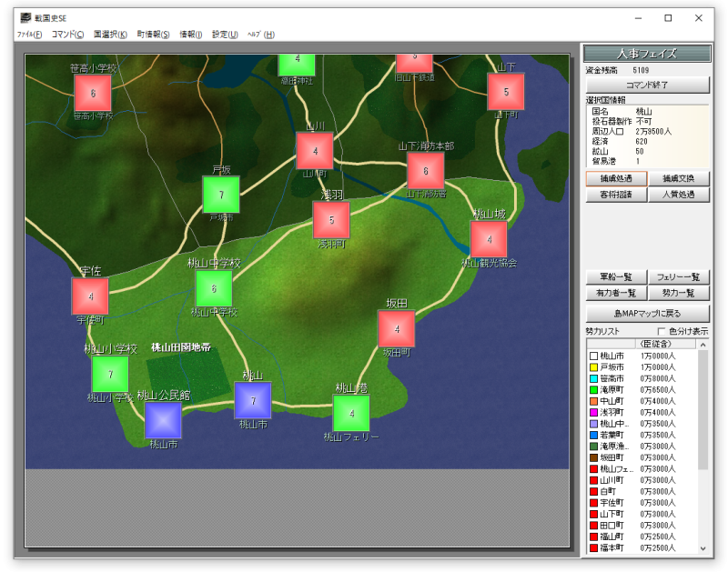Click the 周辺人口 value 2万8500人
Viewport: 728px width, 572px height.
coord(653,132)
